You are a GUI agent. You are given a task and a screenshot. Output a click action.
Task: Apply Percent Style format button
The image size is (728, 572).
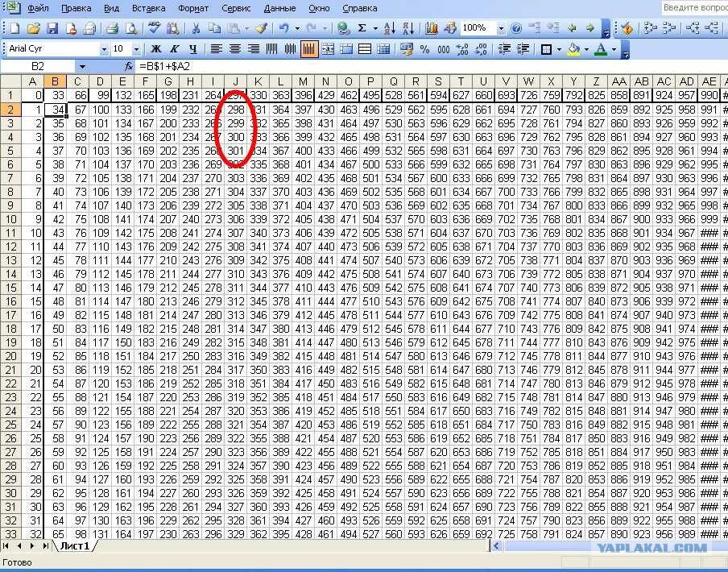[x=424, y=49]
